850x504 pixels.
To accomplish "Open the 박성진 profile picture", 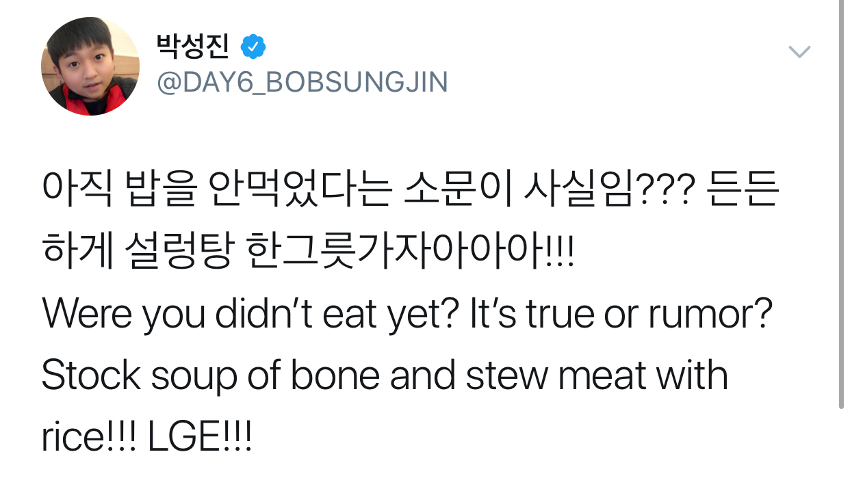I will (90, 66).
